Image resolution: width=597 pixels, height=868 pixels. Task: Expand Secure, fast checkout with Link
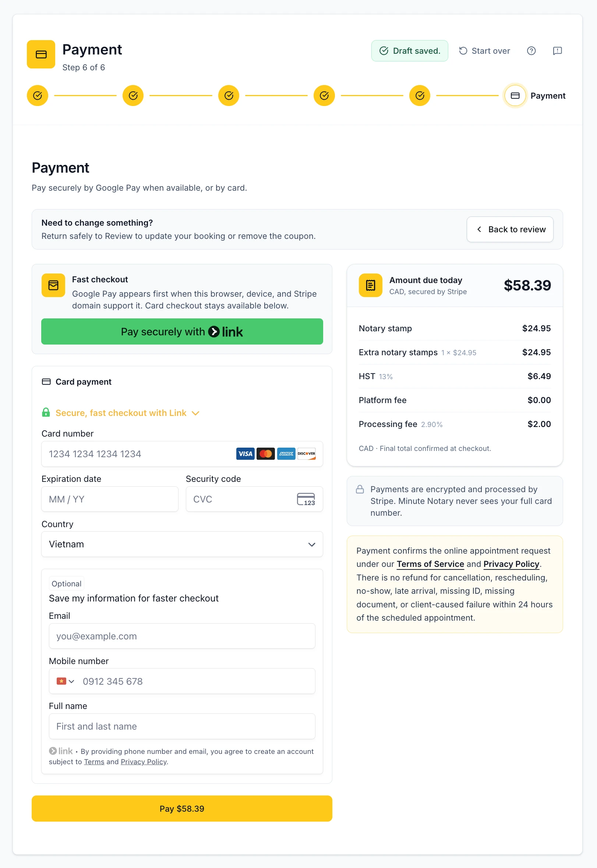(121, 413)
